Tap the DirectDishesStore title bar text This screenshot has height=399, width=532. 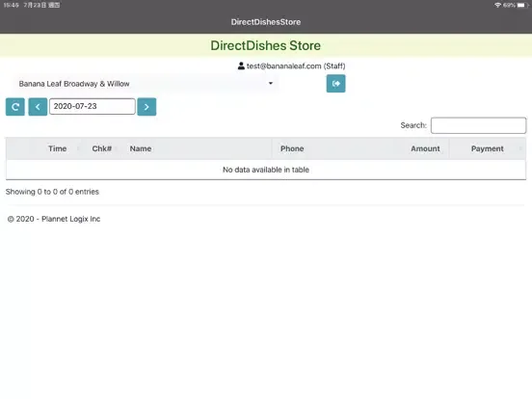[x=266, y=22]
